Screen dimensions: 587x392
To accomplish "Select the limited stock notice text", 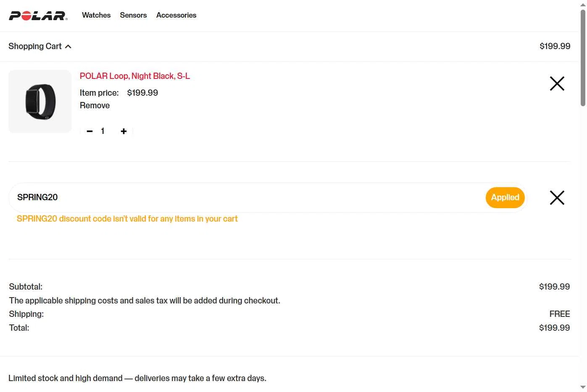I will click(137, 378).
